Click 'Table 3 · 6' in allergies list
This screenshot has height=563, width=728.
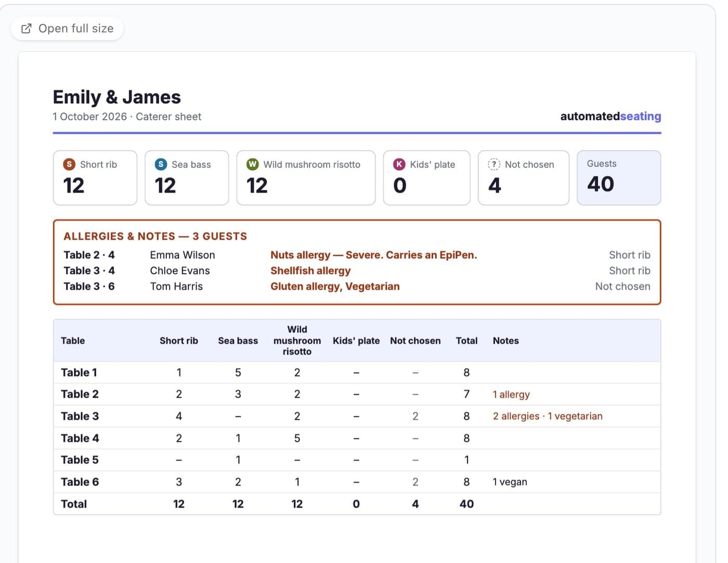(x=89, y=286)
